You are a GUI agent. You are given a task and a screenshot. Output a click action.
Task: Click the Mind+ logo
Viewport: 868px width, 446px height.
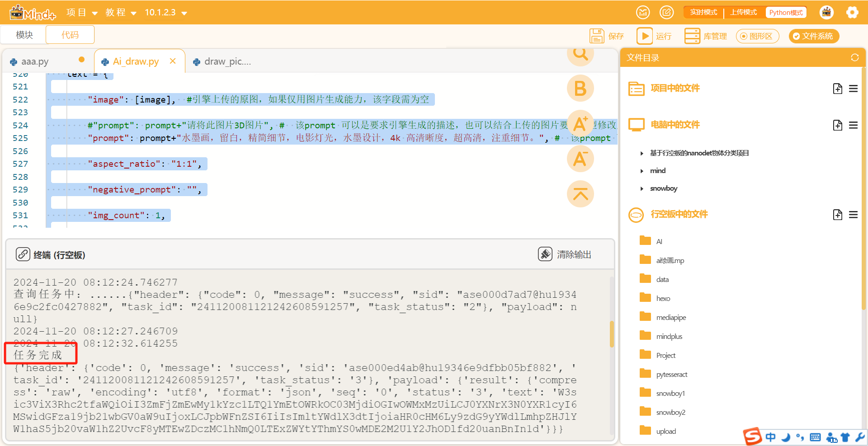pyautogui.click(x=33, y=13)
